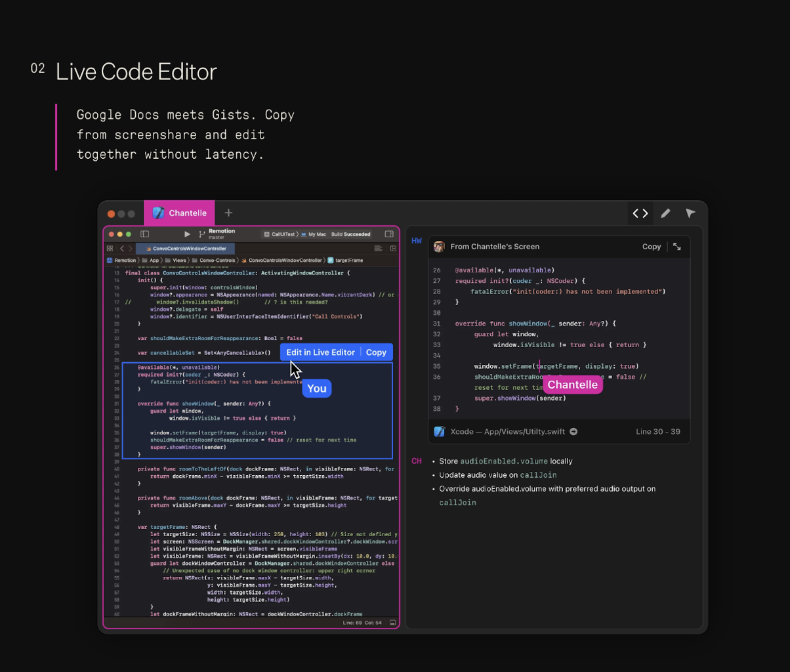Run the build with Xcode play button
Viewport: 790px width, 672px height.
point(187,234)
